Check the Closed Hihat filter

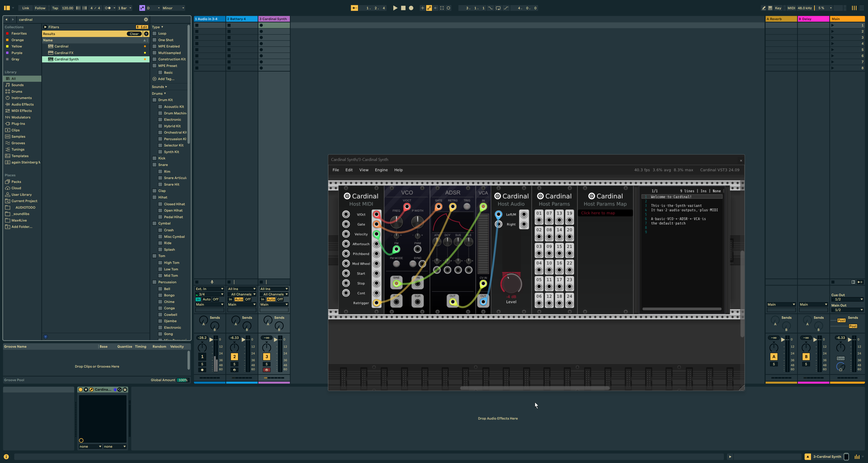pyautogui.click(x=160, y=204)
